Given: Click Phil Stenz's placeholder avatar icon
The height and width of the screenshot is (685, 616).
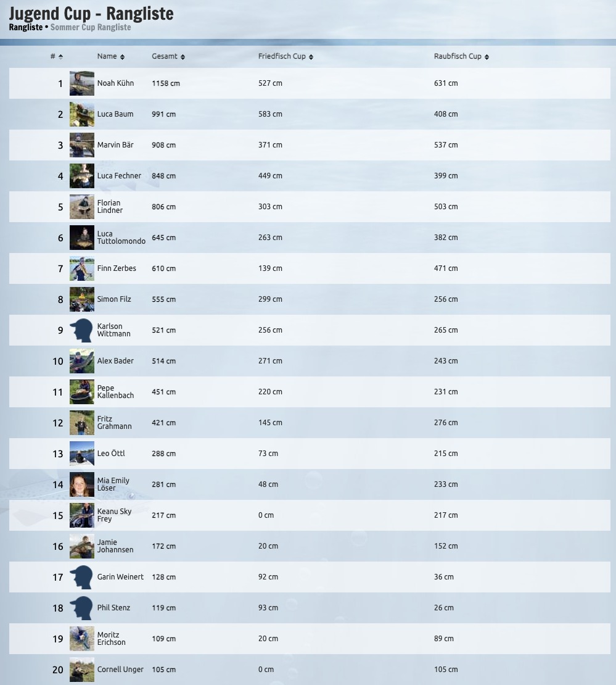Looking at the screenshot, I should pos(81,608).
